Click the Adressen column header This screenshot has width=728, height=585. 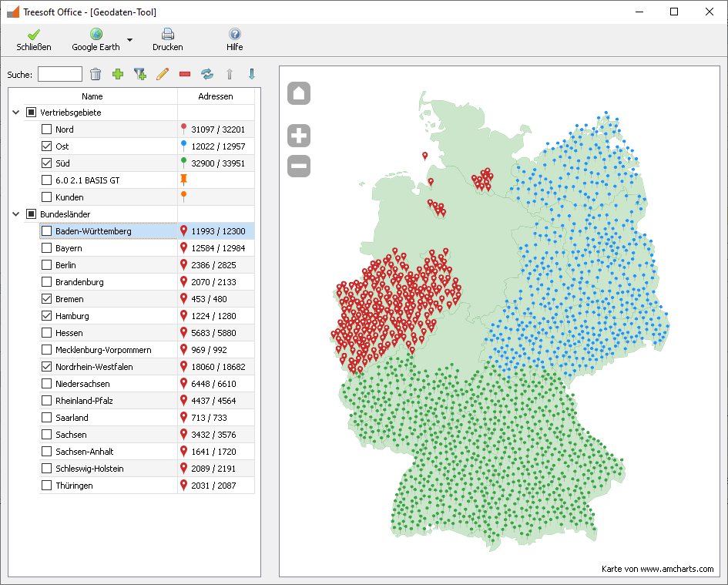(216, 96)
